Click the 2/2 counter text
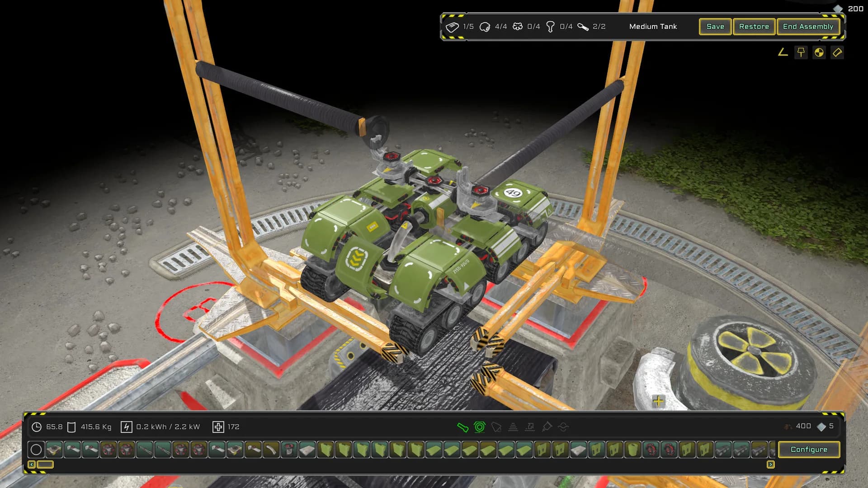This screenshot has width=868, height=488. (599, 27)
